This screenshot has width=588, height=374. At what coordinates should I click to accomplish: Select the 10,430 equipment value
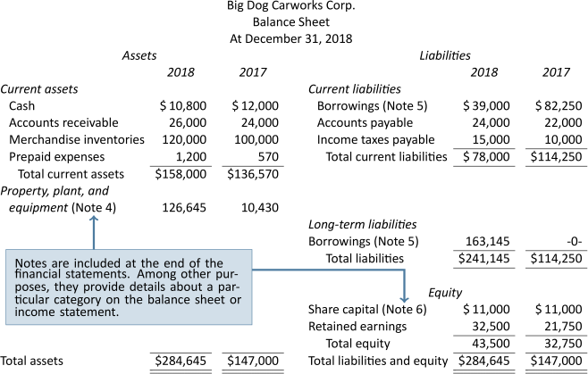[260, 208]
